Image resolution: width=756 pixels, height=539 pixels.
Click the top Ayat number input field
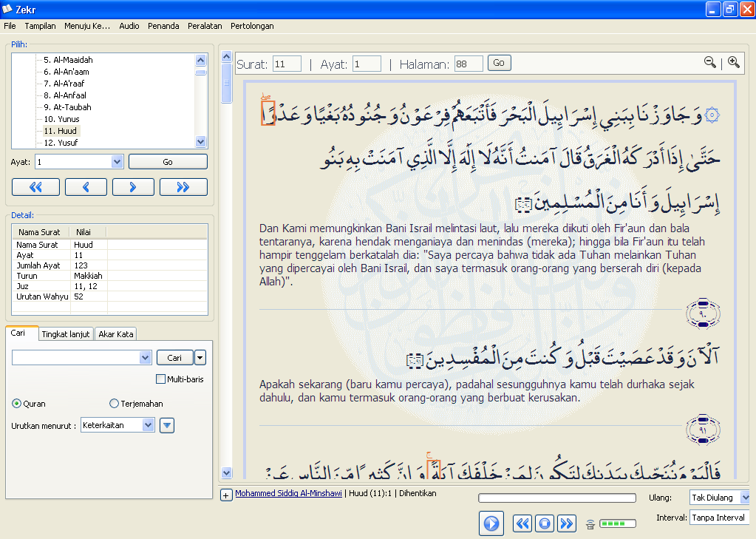[367, 64]
